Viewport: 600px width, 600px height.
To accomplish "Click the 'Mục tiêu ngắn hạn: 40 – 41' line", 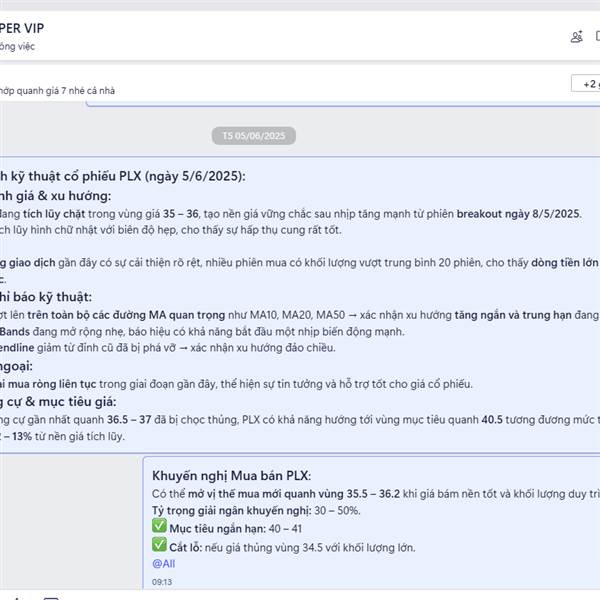I will tap(235, 529).
